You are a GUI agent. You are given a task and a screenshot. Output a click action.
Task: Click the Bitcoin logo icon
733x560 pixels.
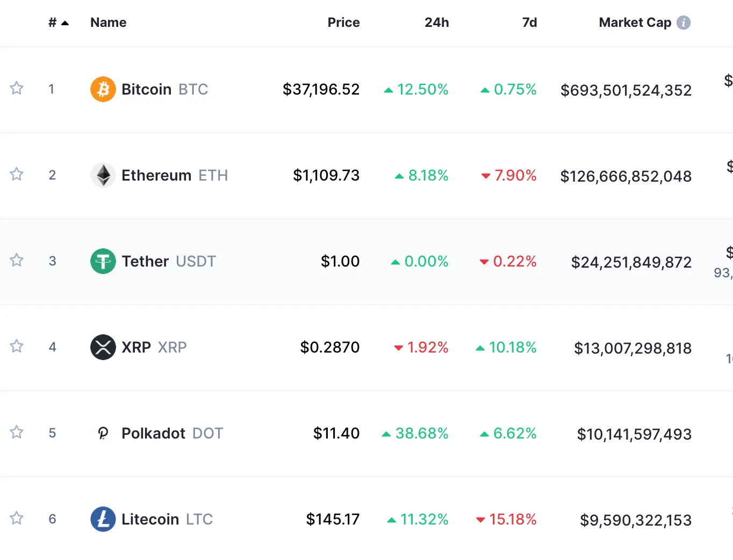coord(103,89)
